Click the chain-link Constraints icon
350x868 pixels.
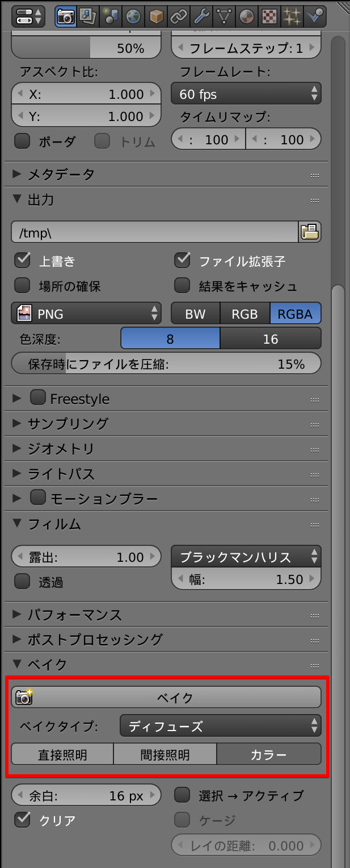(x=179, y=16)
